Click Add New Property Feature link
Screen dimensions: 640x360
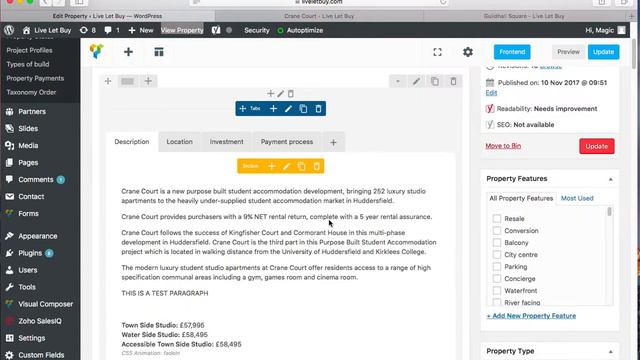click(x=531, y=316)
